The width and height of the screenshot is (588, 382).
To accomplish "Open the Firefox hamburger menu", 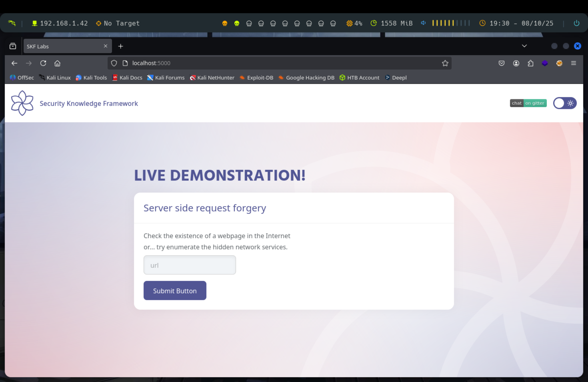I will click(x=573, y=63).
